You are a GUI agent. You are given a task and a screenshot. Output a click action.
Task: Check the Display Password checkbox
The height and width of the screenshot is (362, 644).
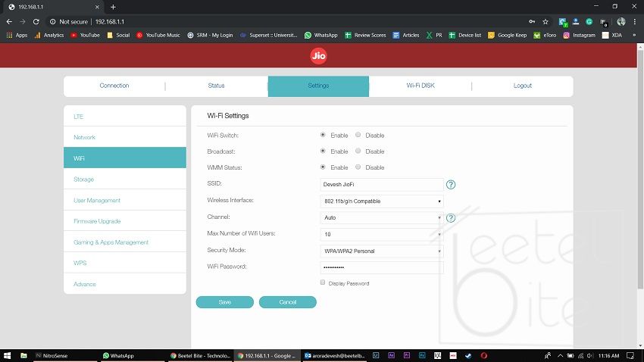(x=323, y=282)
